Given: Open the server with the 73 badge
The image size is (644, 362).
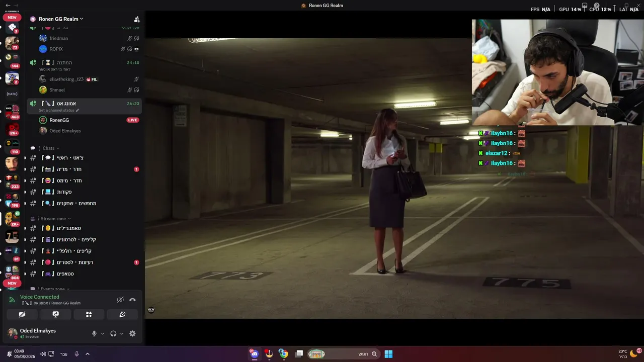Looking at the screenshot, I should pyautogui.click(x=12, y=43).
